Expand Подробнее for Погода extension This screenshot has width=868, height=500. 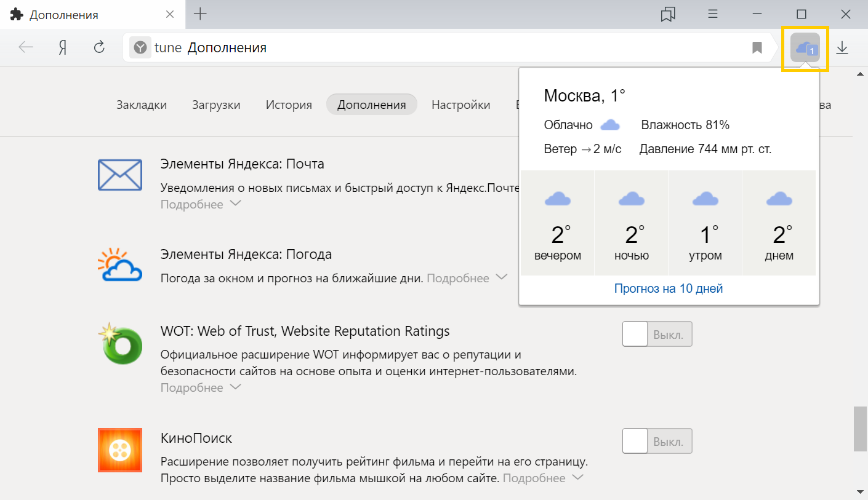[467, 278]
